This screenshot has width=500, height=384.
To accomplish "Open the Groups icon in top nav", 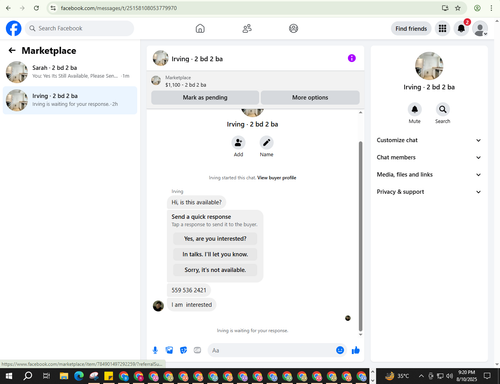I will point(293,29).
